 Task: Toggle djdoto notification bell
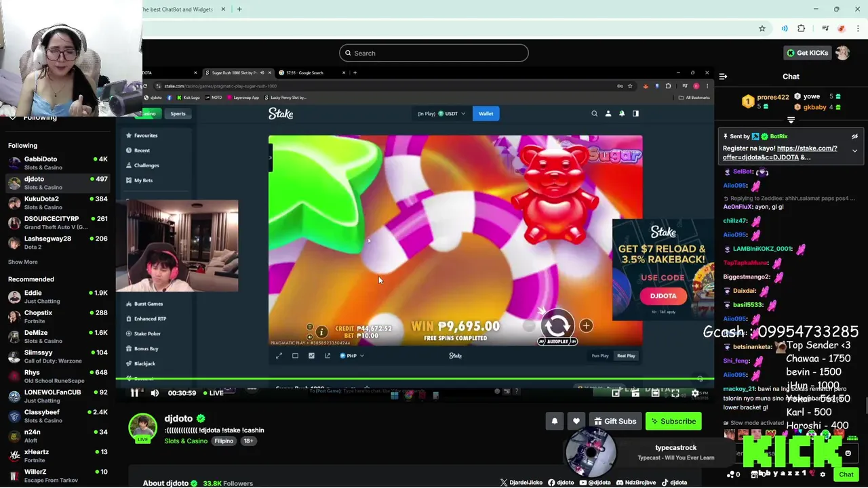tap(555, 422)
